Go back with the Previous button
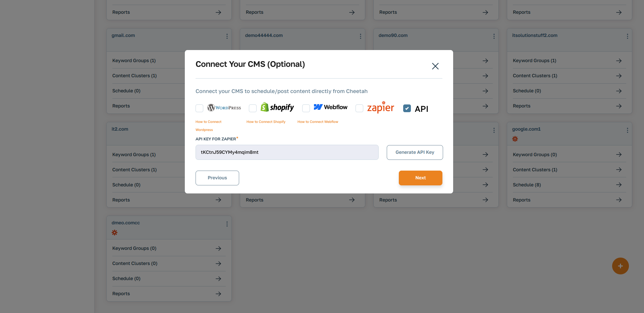 (217, 178)
